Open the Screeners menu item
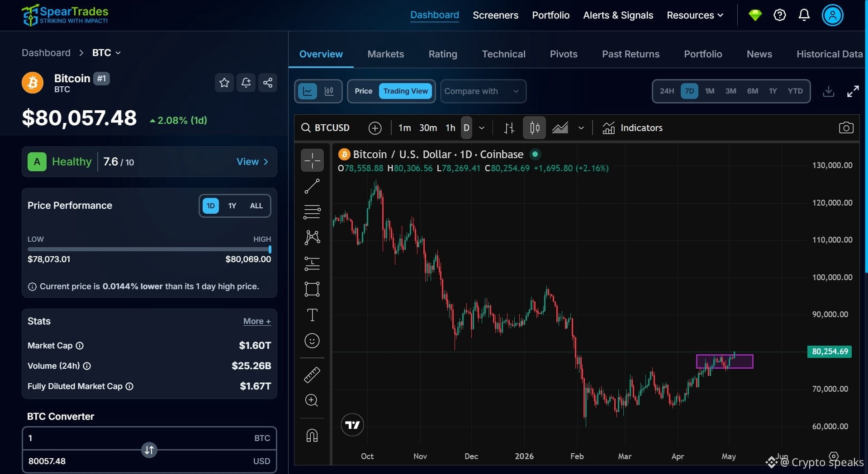The width and height of the screenshot is (868, 474). tap(495, 15)
